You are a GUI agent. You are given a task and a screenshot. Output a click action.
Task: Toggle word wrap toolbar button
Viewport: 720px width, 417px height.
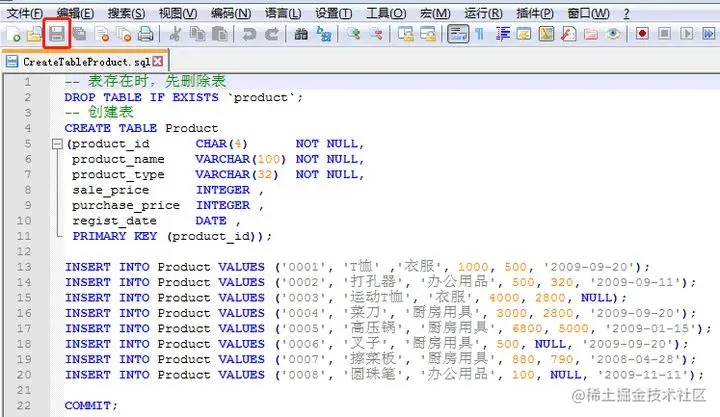[x=458, y=34]
